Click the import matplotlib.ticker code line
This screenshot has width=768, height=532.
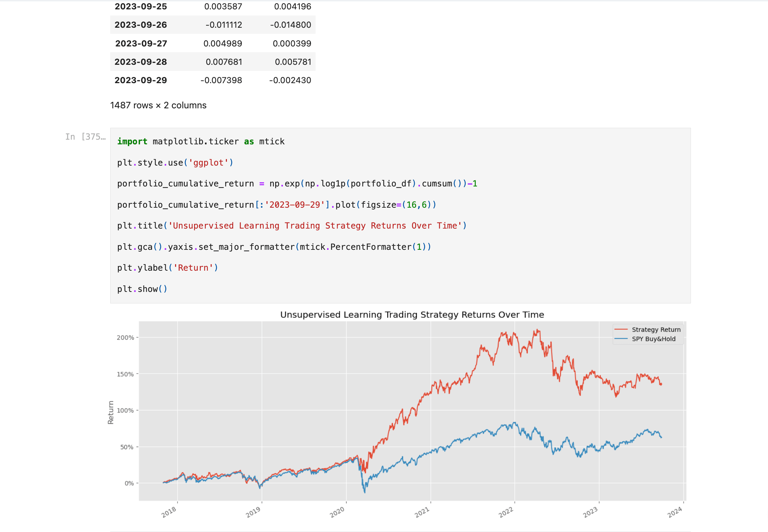[201, 141]
